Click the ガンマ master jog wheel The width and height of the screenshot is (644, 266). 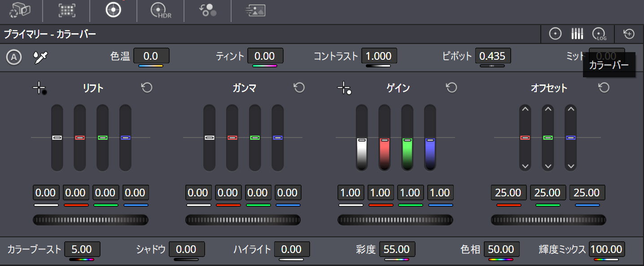[243, 220]
